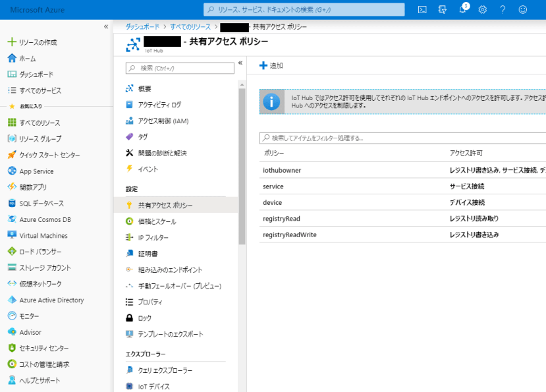
Task: Click the Monitor gauge icon
Action: click(12, 316)
